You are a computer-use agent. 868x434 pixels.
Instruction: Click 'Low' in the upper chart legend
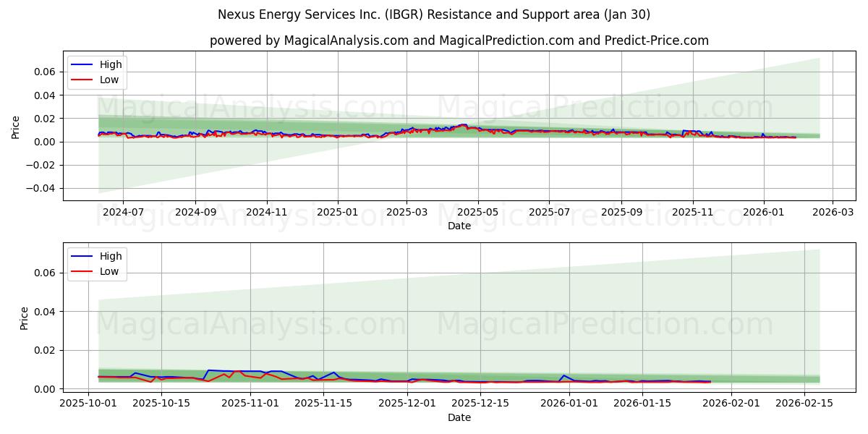pyautogui.click(x=109, y=80)
